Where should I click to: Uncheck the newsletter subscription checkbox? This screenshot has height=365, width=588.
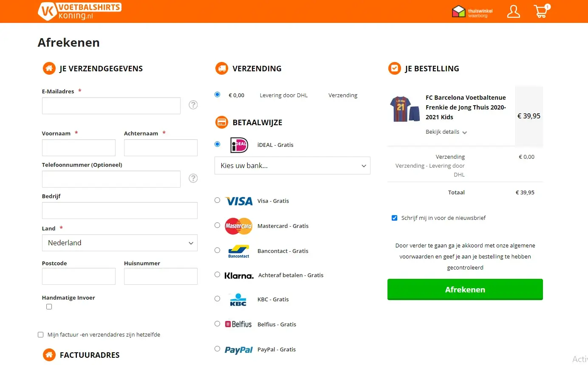[395, 218]
